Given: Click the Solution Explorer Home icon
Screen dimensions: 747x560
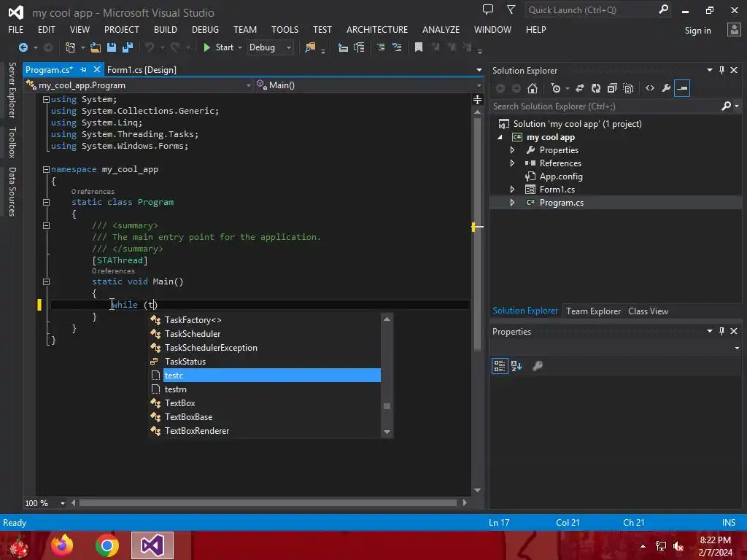Looking at the screenshot, I should coord(533,88).
